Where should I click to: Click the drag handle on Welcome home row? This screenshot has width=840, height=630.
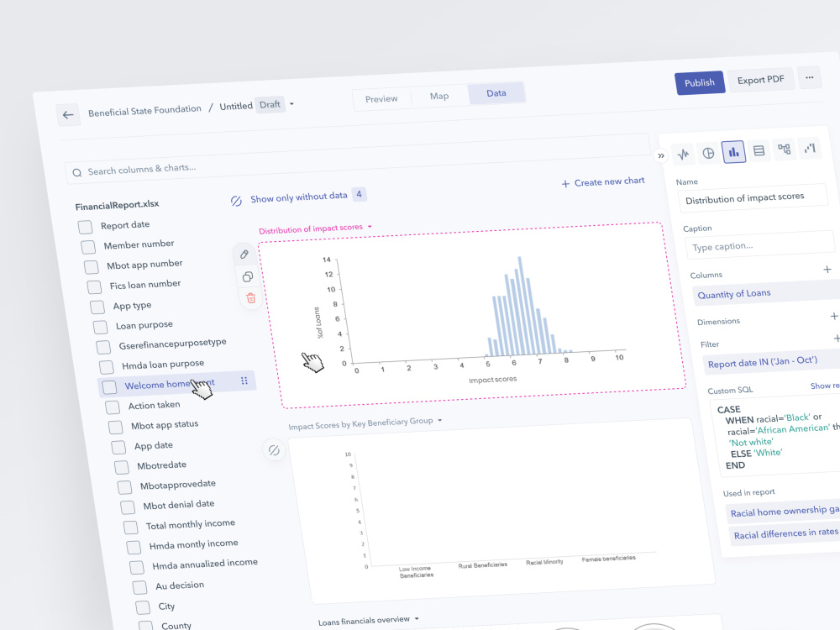pos(244,381)
